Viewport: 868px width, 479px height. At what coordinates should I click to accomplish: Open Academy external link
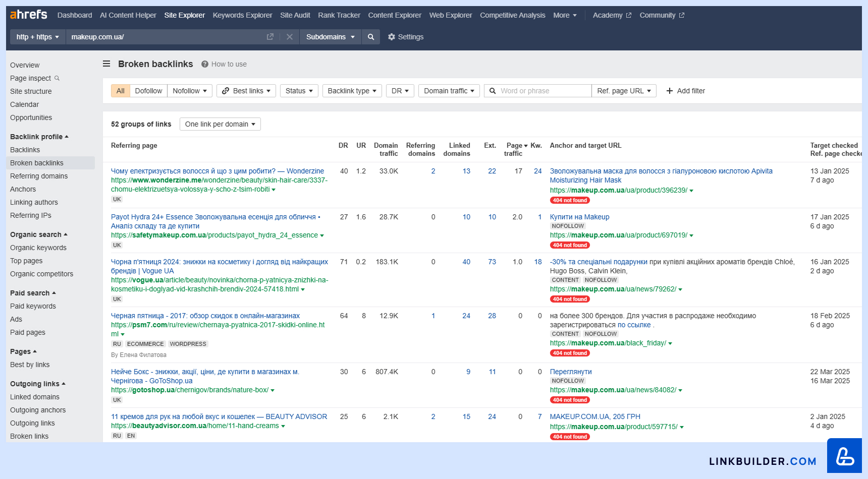612,15
